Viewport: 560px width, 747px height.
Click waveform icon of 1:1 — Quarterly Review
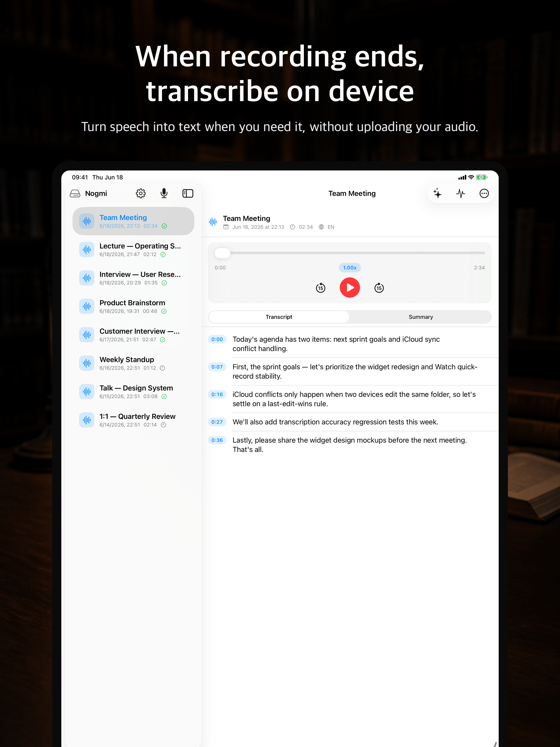(87, 420)
